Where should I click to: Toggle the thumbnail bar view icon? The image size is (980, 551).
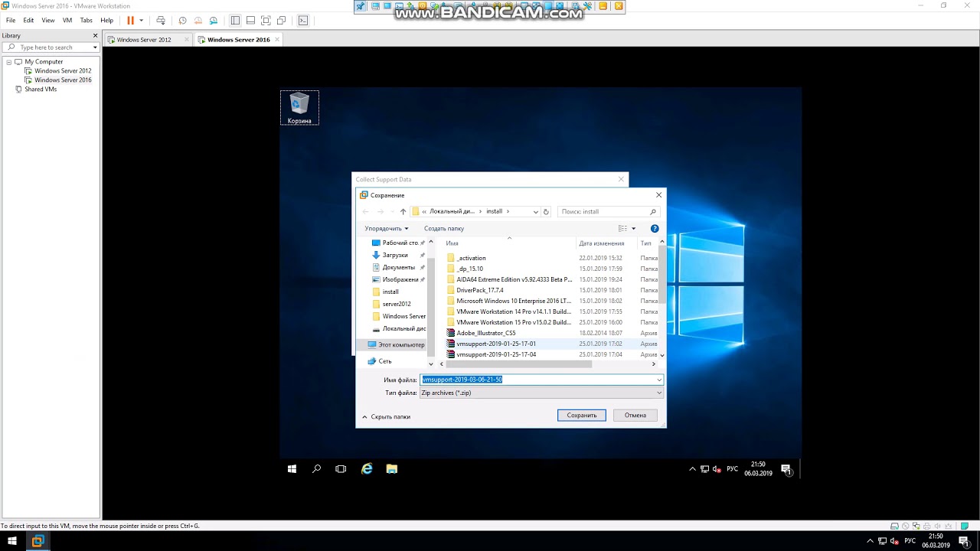coord(250,21)
